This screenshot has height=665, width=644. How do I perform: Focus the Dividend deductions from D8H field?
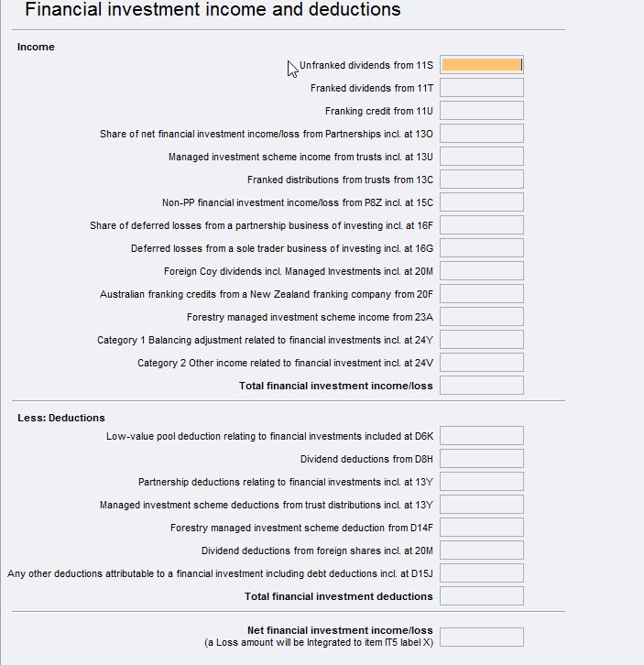coord(481,459)
